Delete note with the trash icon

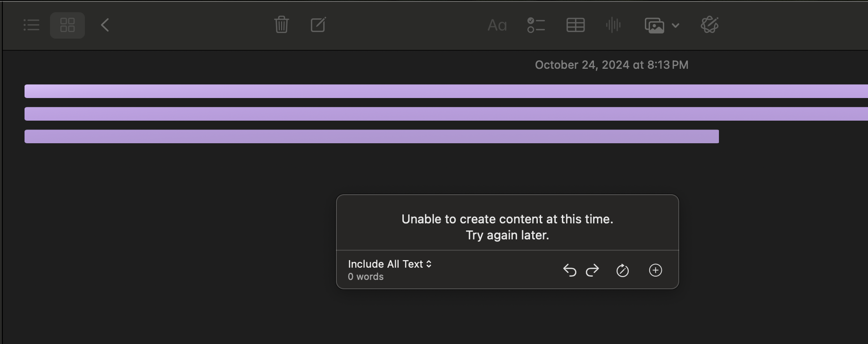[x=282, y=25]
